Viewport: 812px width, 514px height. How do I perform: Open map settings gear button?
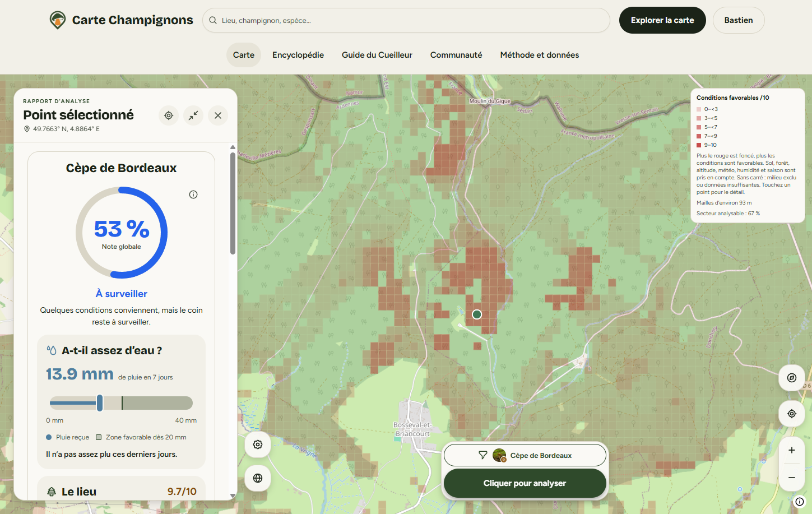pyautogui.click(x=258, y=444)
